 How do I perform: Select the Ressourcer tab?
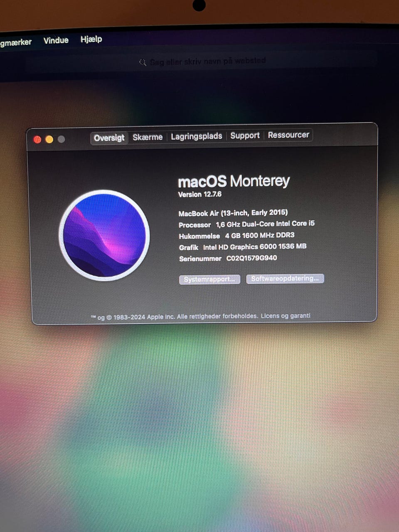tap(288, 135)
